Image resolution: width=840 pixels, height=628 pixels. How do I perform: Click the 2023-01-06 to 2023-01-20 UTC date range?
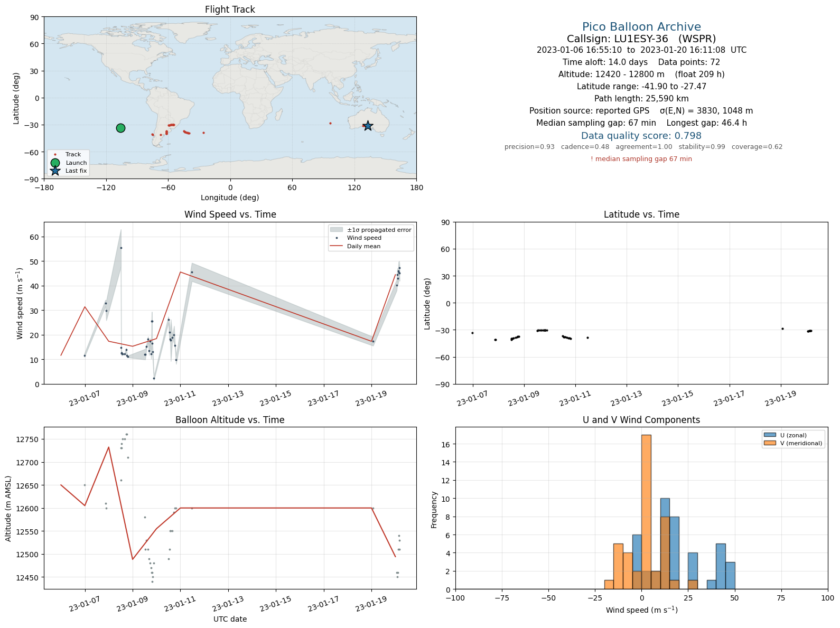tap(641, 50)
